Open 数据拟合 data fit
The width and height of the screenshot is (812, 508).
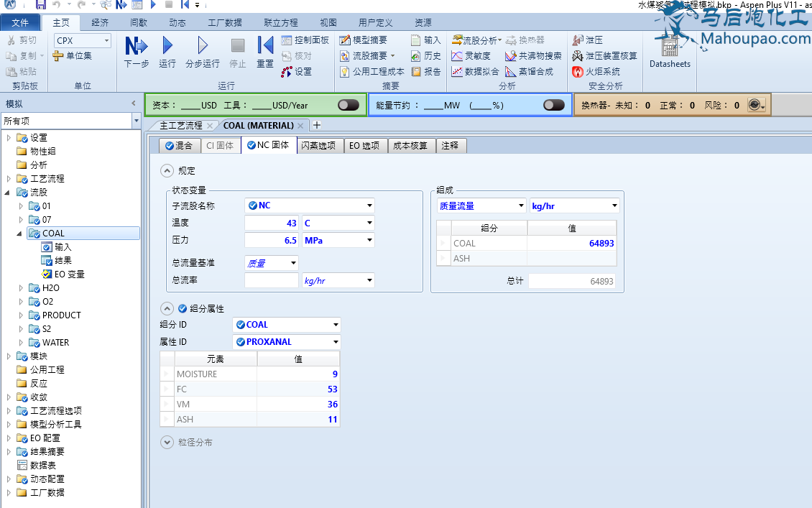click(476, 71)
